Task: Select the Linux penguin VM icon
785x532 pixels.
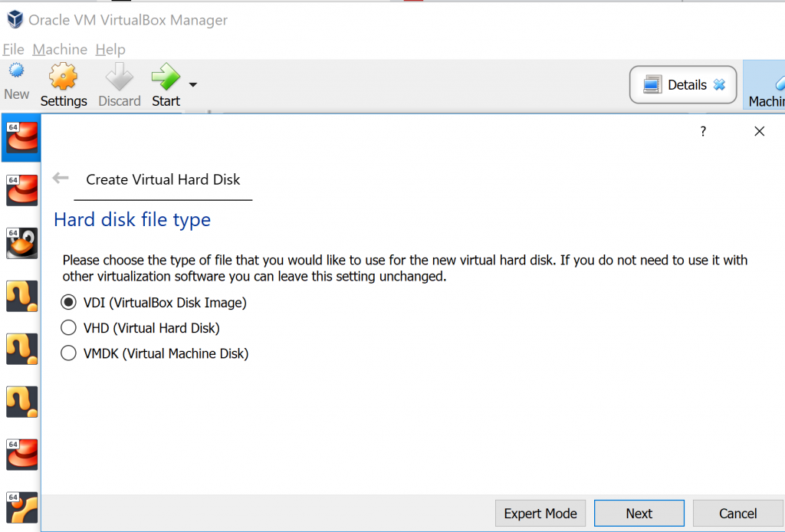Action: click(x=21, y=243)
